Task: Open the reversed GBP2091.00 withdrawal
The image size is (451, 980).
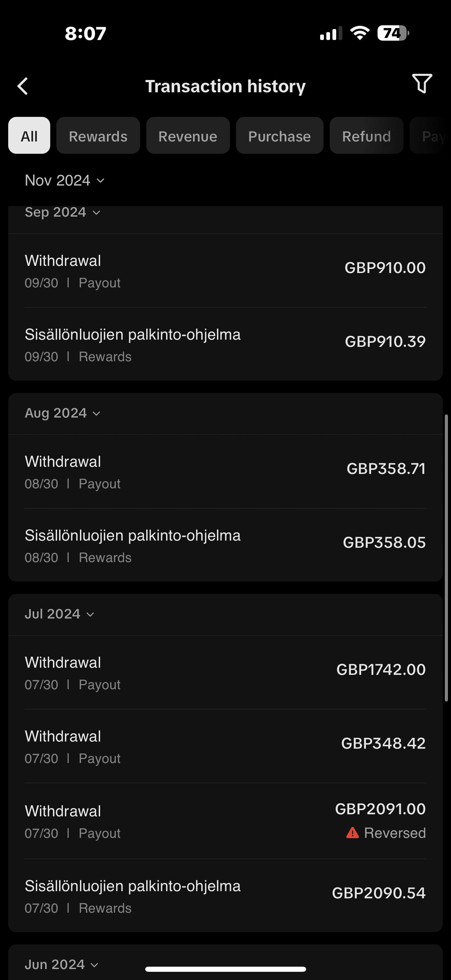Action: [x=225, y=821]
